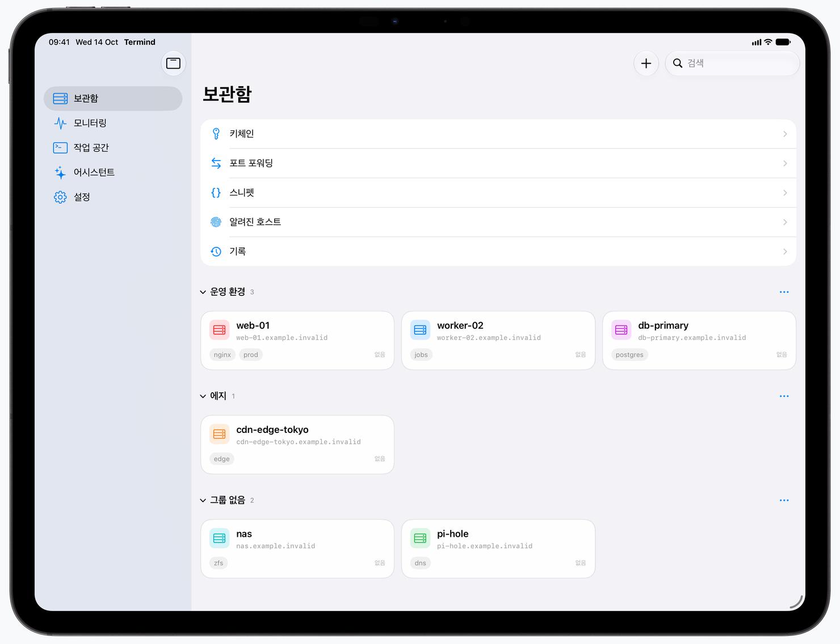840x644 pixels.
Task: Open the more options menu for 운영 환경
Action: 784,292
